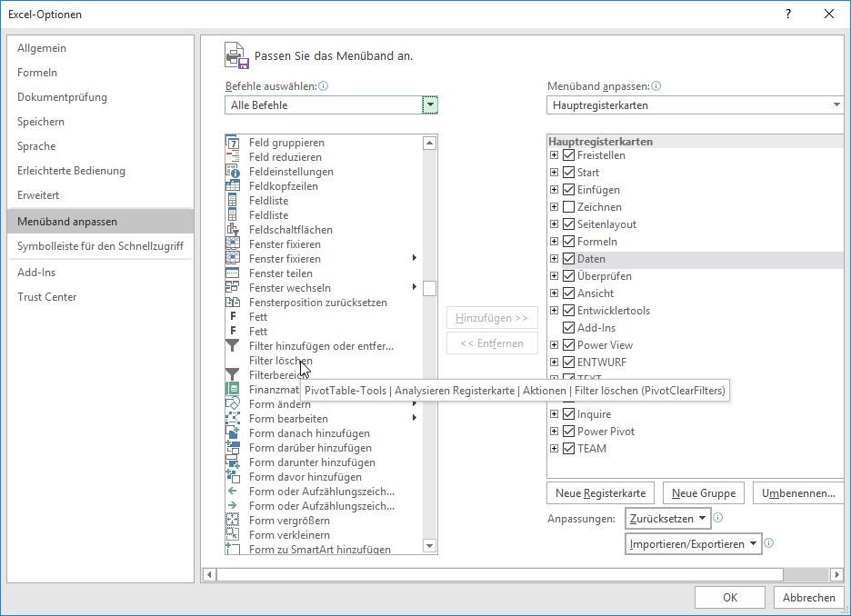The width and height of the screenshot is (851, 616).
Task: Click the help question mark in title bar
Action: pyautogui.click(x=788, y=14)
